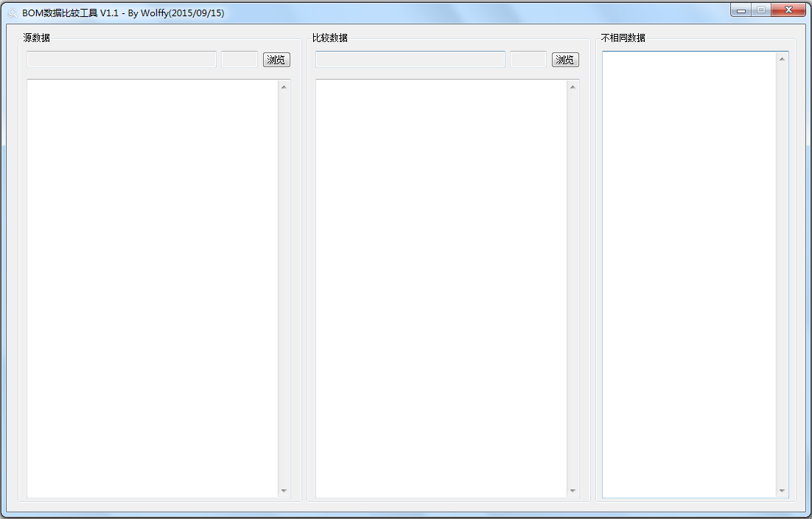Screen dimensions: 812x519
Task: Focus the 源数据 file path field
Action: pyautogui.click(x=122, y=60)
